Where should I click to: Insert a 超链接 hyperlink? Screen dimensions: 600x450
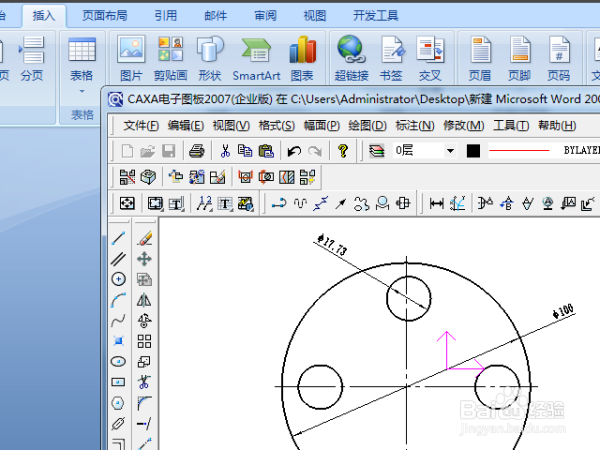coord(351,59)
